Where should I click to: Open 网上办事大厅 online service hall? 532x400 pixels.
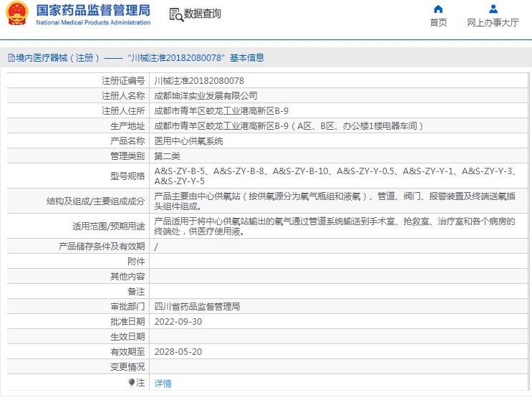pos(493,23)
